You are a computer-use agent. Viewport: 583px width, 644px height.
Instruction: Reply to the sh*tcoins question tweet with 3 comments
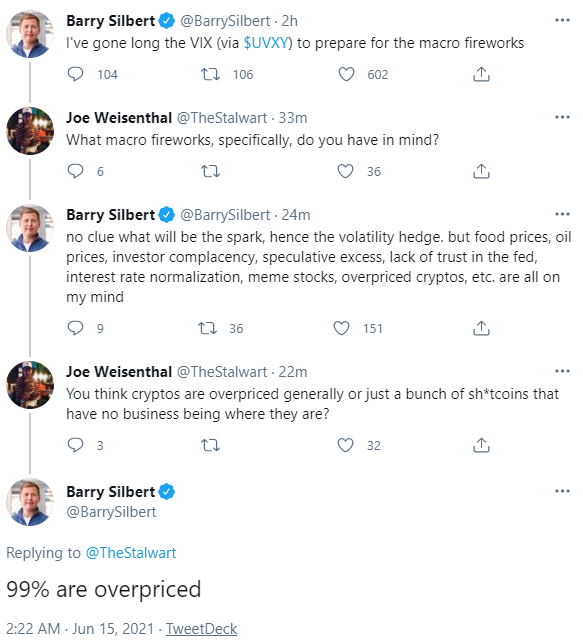(75, 445)
